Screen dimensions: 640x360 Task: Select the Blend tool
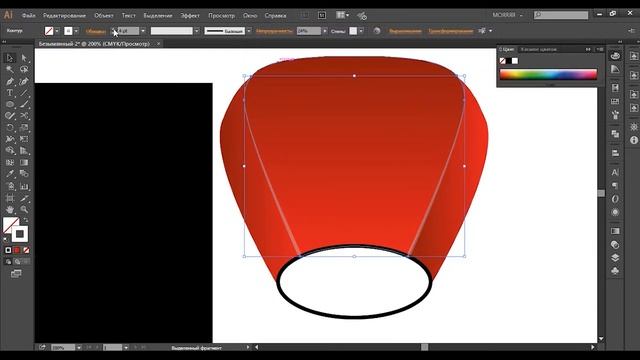tap(24, 174)
